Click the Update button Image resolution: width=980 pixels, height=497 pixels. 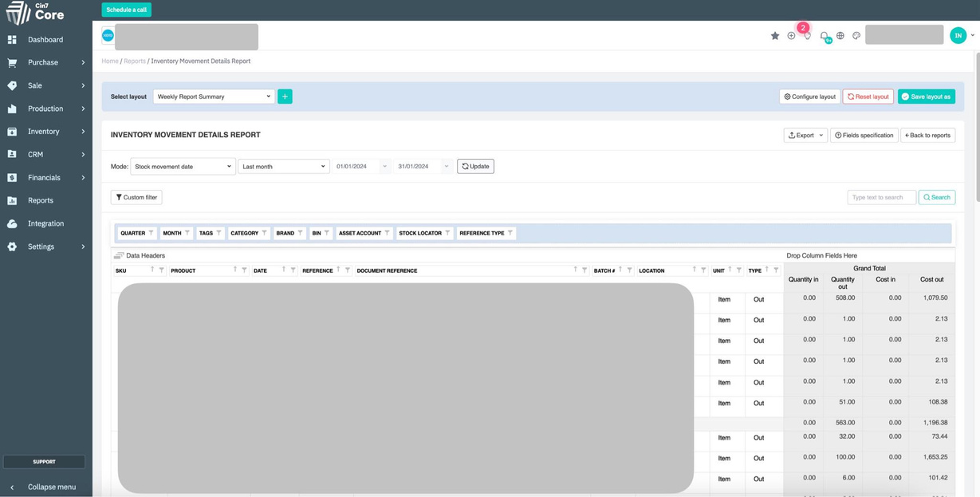(x=475, y=167)
